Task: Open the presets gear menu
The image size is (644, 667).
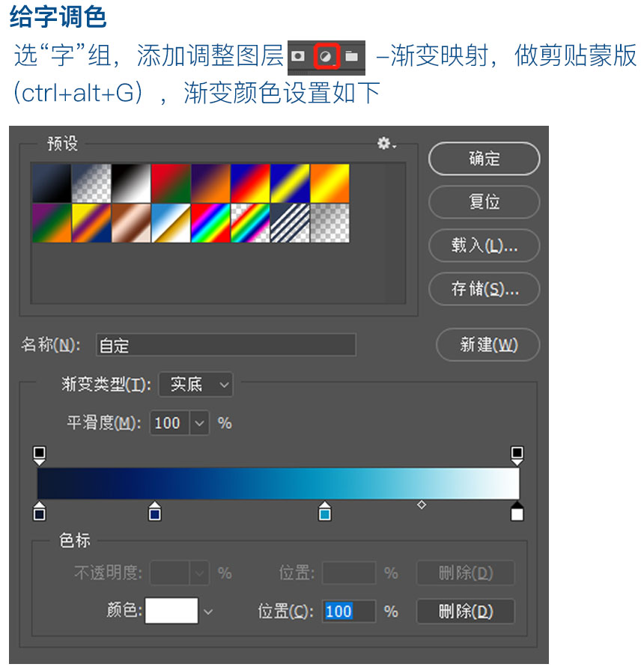Action: (x=386, y=144)
